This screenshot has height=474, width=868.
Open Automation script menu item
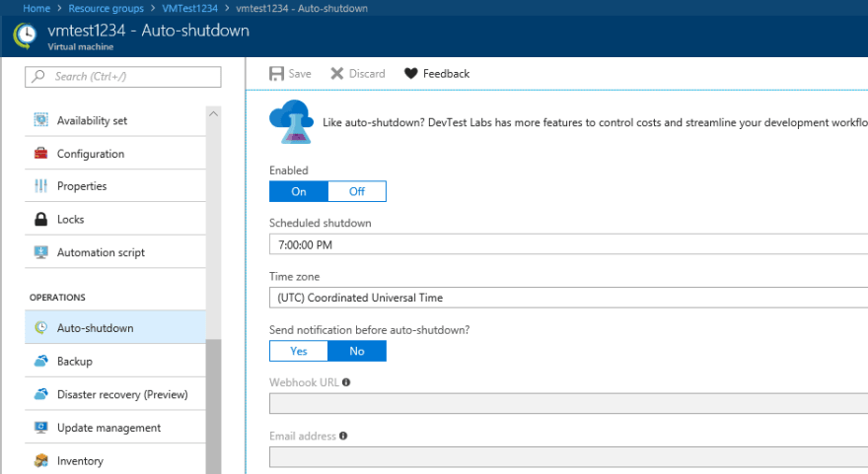[115, 252]
